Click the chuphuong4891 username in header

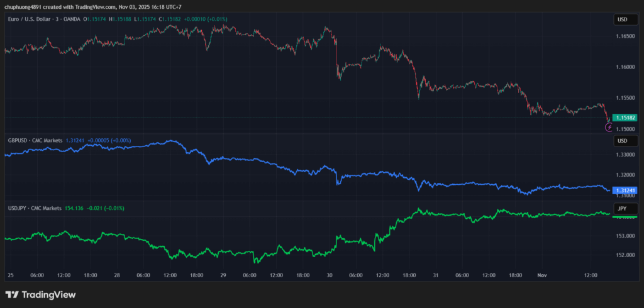(23, 7)
